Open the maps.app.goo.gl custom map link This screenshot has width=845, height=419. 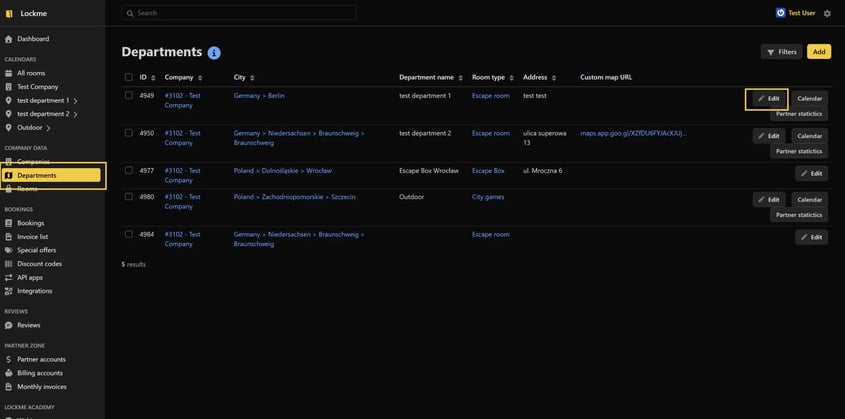(633, 132)
